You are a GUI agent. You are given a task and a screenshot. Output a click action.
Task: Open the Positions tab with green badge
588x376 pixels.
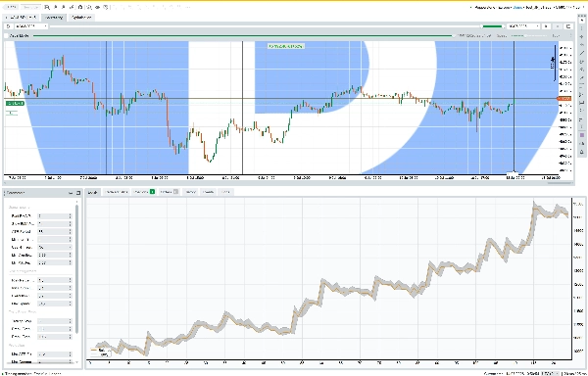click(x=144, y=192)
